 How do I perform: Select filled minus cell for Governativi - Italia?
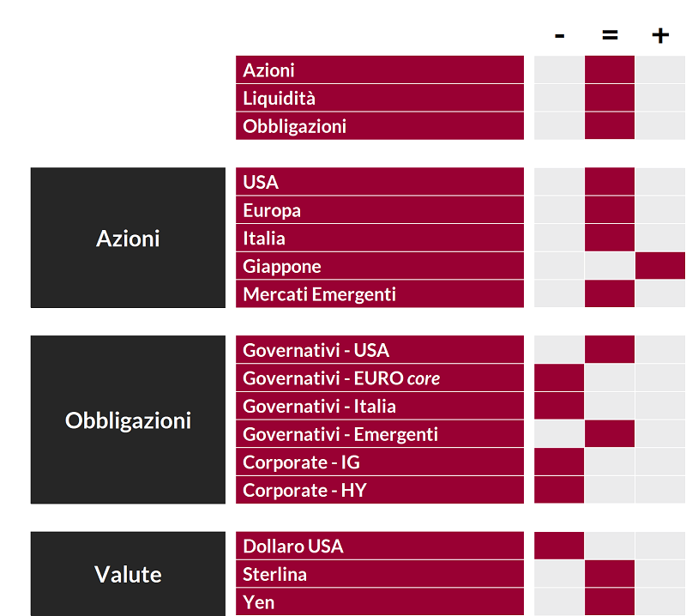click(x=559, y=406)
